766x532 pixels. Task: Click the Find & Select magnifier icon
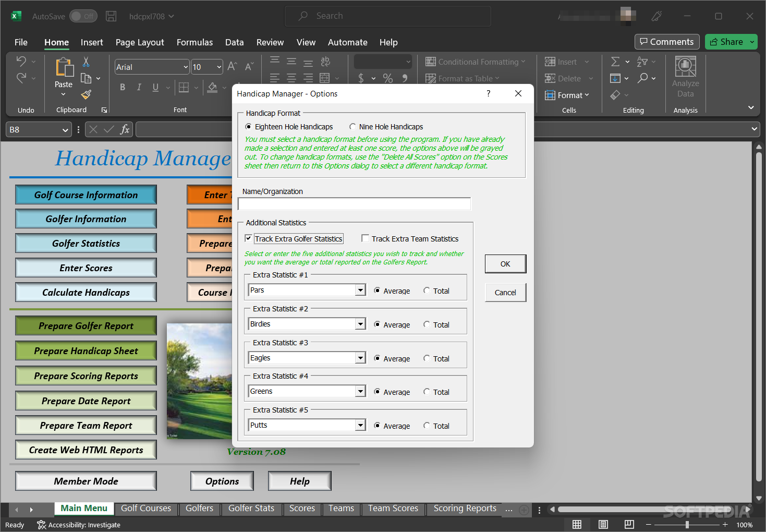[x=642, y=78]
